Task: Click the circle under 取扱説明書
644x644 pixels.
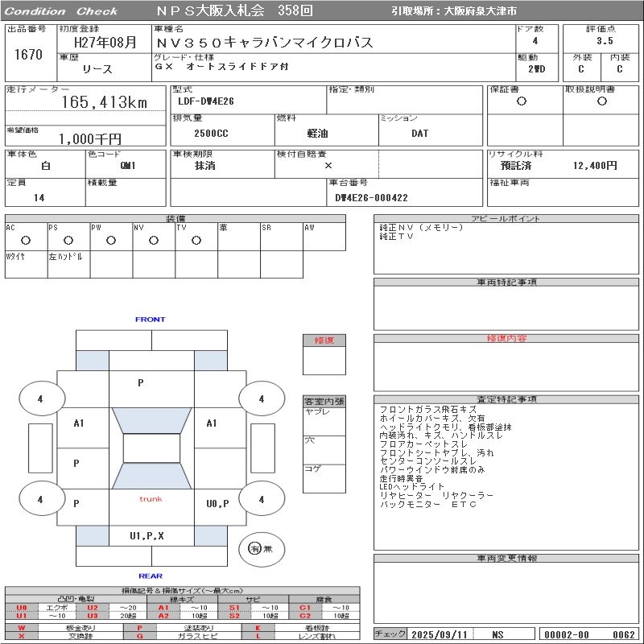Action: 602,101
